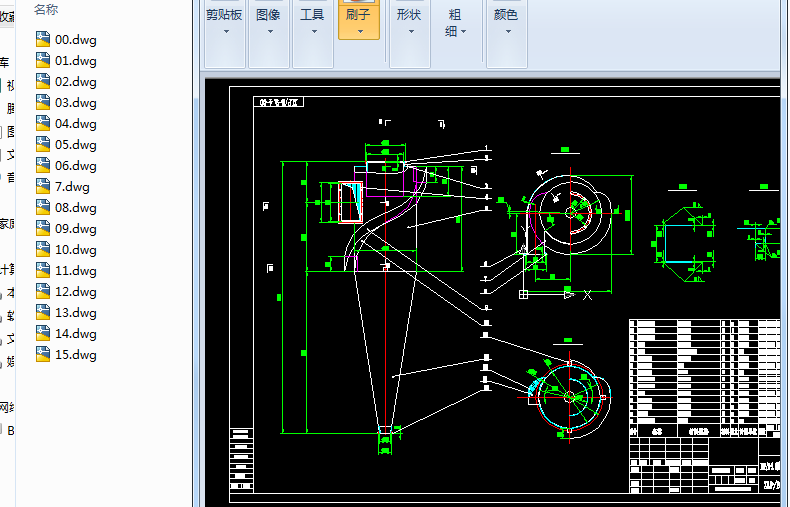Screen dimensions: 790x507
Task: Click the 11.dwg file icon
Action: coord(43,271)
